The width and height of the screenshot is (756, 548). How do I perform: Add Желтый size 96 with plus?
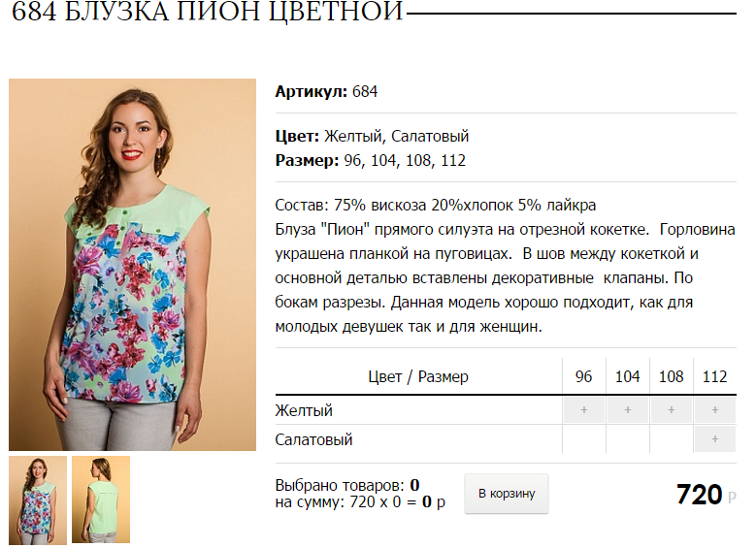pos(583,410)
